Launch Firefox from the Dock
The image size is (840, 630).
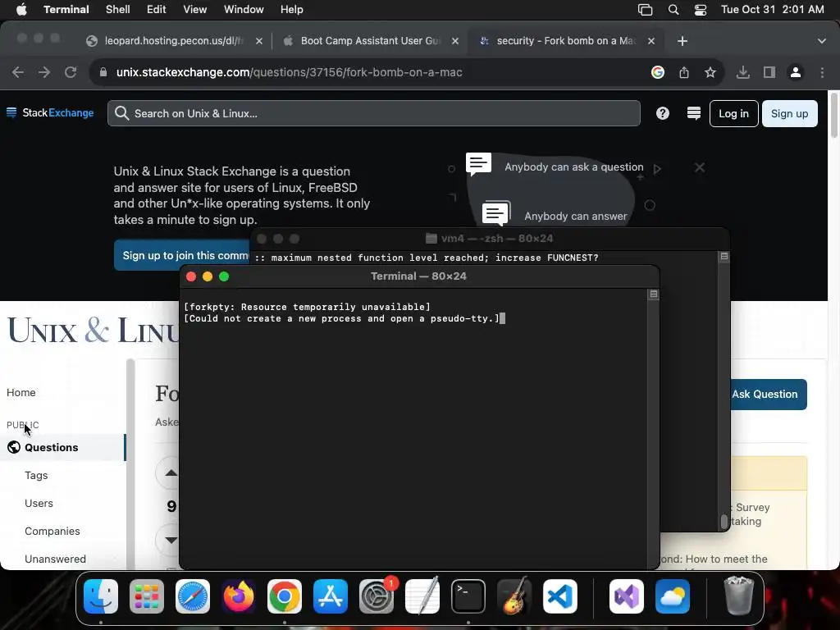point(239,596)
